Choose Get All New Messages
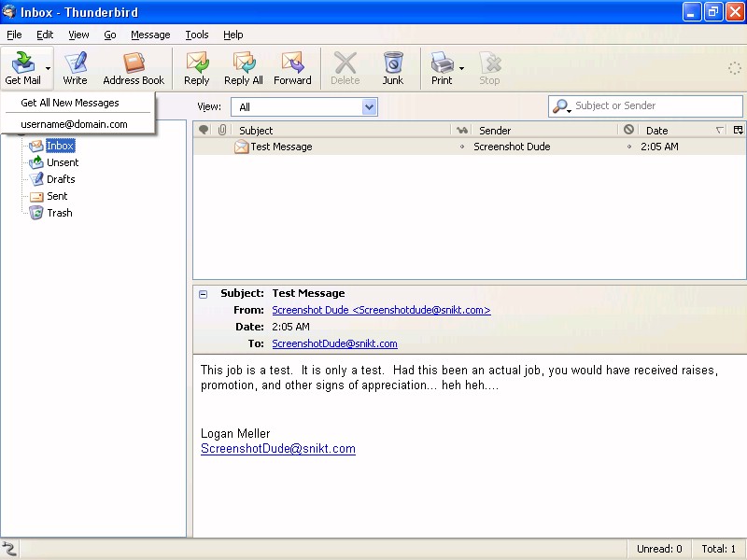This screenshot has height=560, width=747. click(x=78, y=103)
